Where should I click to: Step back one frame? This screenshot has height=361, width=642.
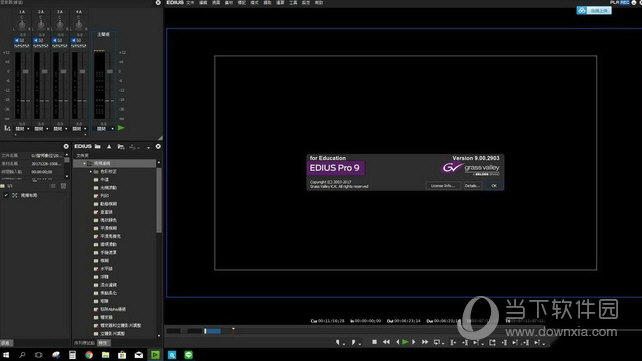(397, 342)
